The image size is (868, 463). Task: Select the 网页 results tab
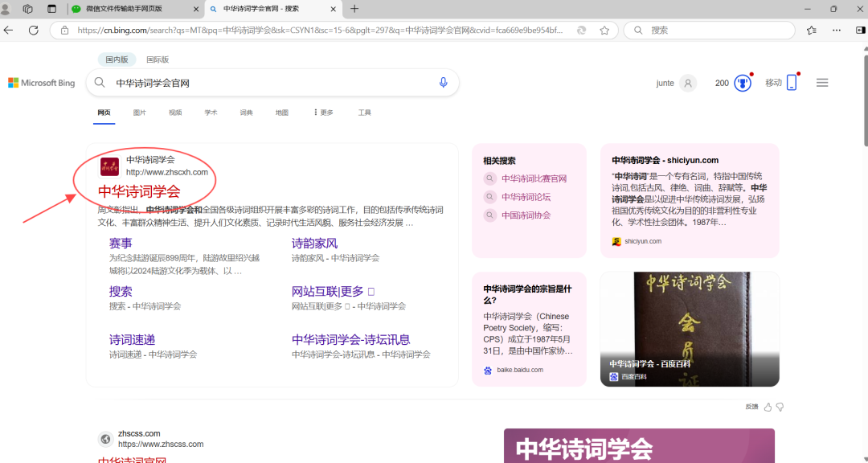tap(104, 113)
